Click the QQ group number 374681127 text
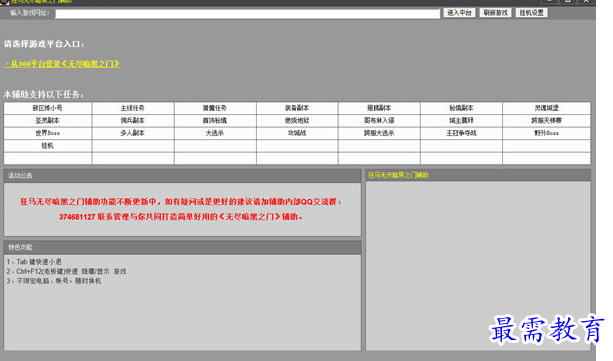The width and height of the screenshot is (613, 361). click(x=77, y=217)
